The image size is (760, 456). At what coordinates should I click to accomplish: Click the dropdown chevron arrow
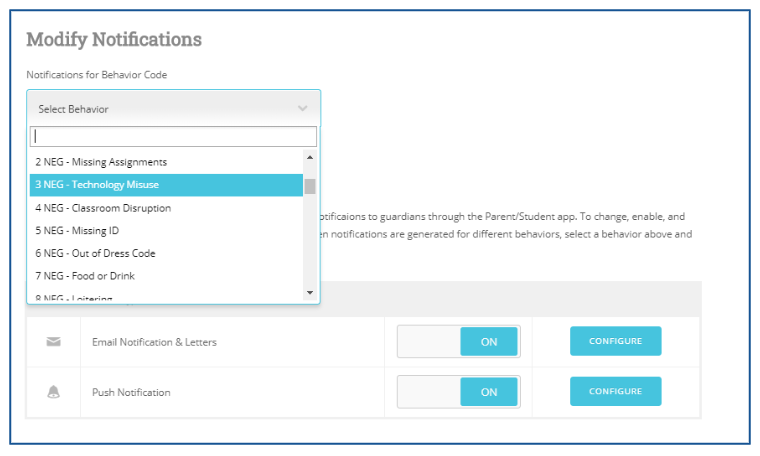303,108
